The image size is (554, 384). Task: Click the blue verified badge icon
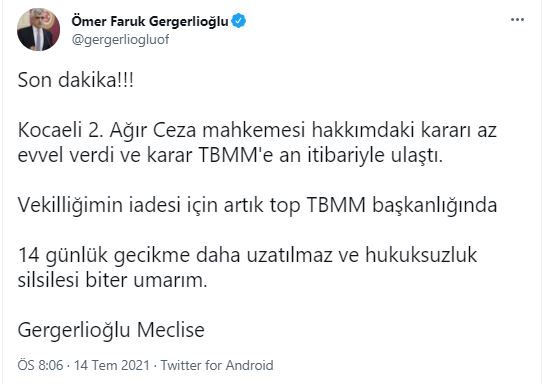238,21
